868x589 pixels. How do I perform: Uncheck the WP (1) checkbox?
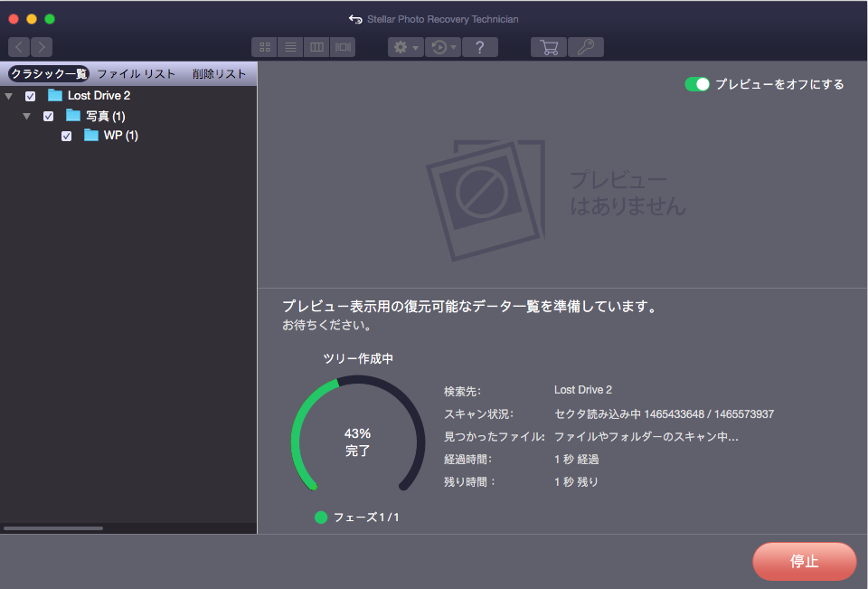(66, 137)
